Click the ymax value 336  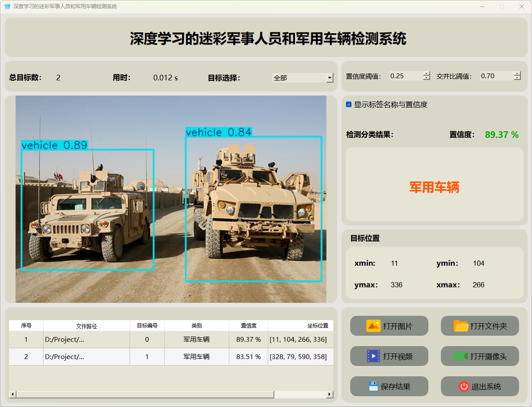tap(396, 285)
